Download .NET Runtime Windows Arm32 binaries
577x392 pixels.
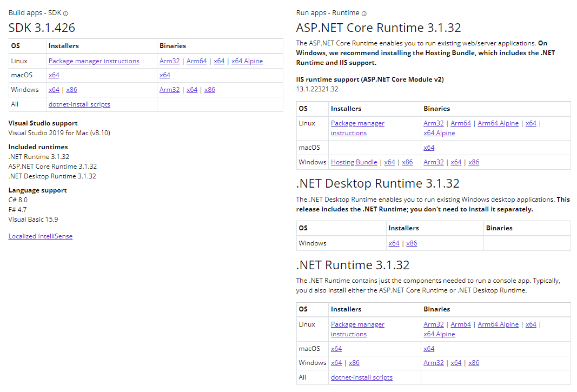(x=434, y=363)
